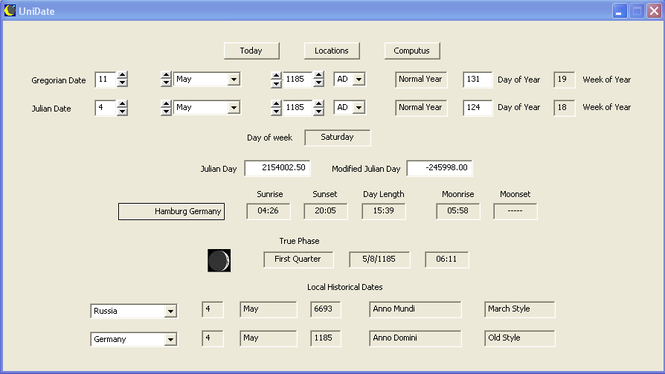Click the Moonset field showing dashes

pos(515,211)
